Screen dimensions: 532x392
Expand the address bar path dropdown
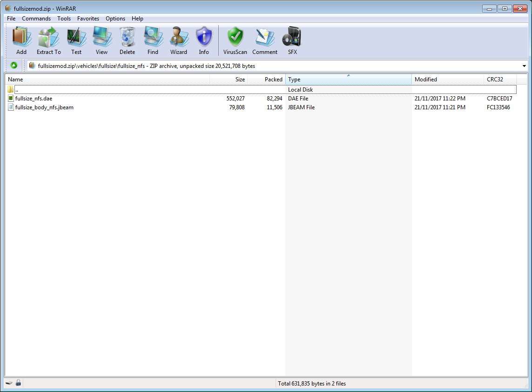524,66
